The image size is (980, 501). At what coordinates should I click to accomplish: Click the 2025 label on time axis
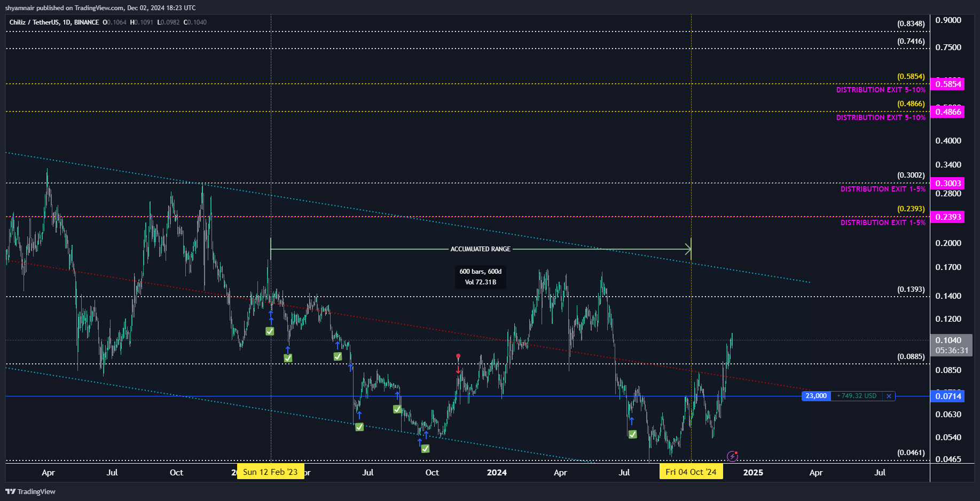(753, 473)
